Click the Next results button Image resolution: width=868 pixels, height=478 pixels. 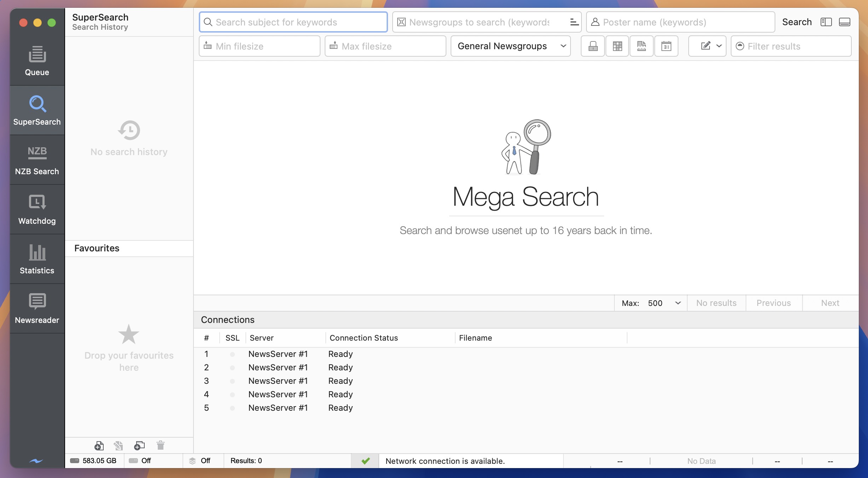[830, 303]
